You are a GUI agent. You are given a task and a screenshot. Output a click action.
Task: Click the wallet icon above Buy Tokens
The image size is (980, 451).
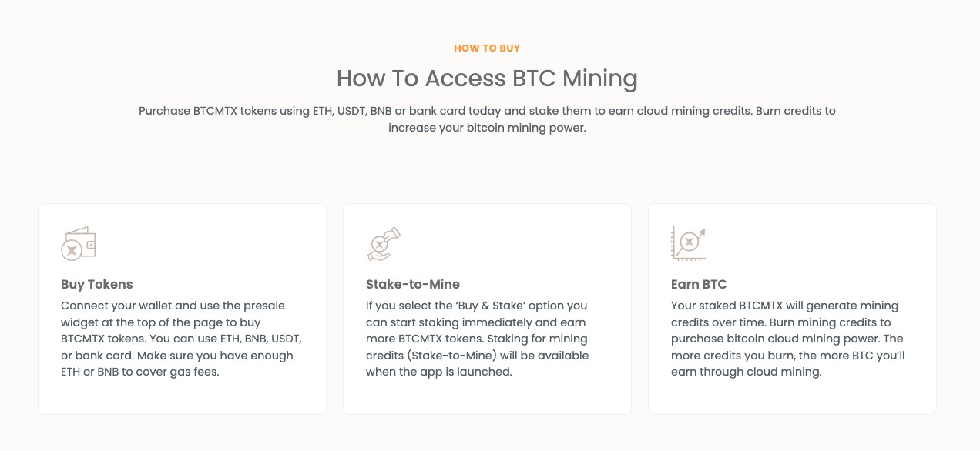coord(78,243)
